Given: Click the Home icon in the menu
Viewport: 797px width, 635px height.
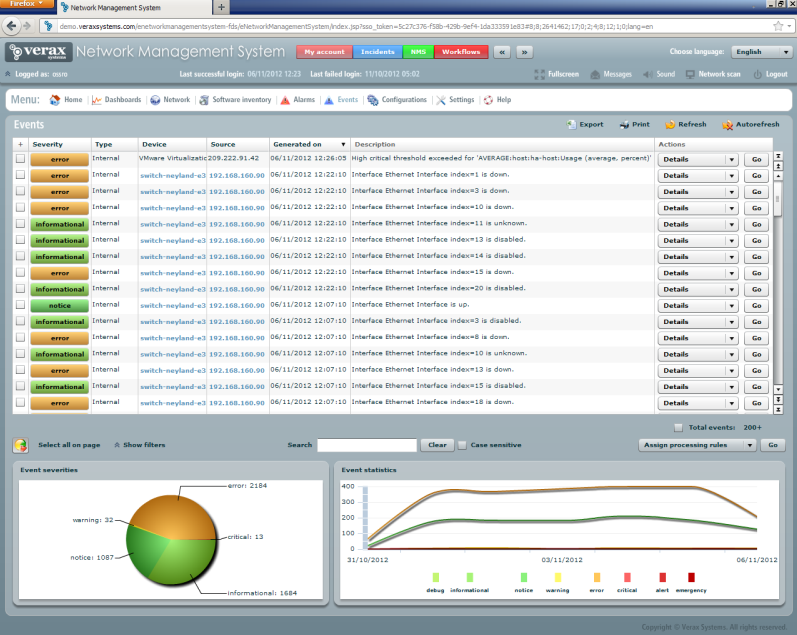Looking at the screenshot, I should [x=54, y=100].
